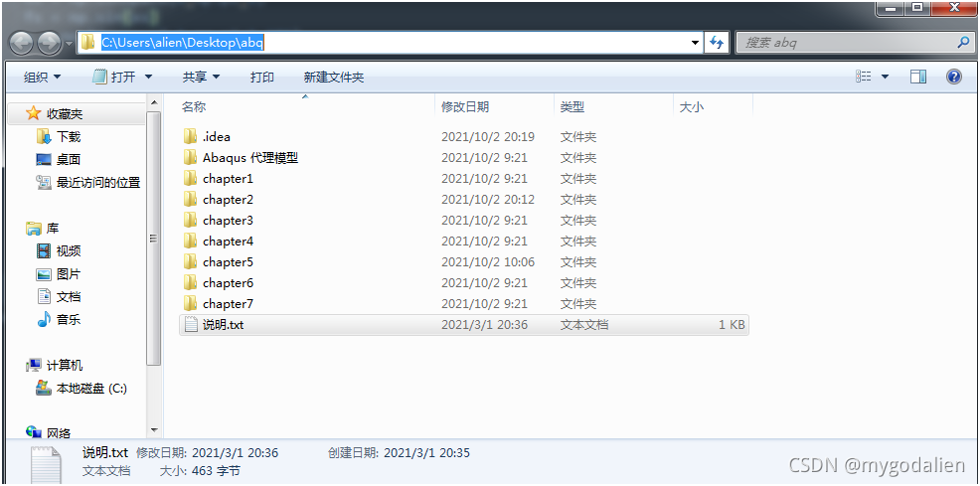The image size is (980, 486).
Task: Select the 说明.txt file icon
Action: point(191,325)
